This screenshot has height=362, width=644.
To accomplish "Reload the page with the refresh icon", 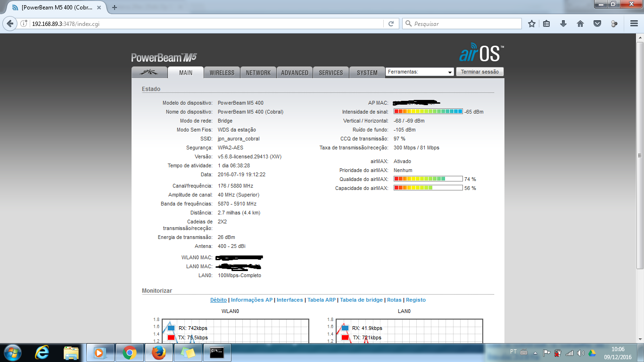I will point(391,24).
